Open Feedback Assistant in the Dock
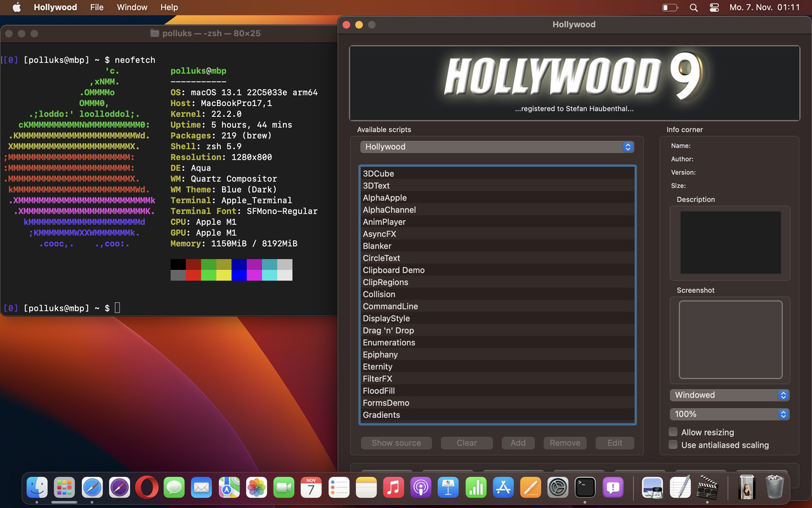 click(613, 488)
